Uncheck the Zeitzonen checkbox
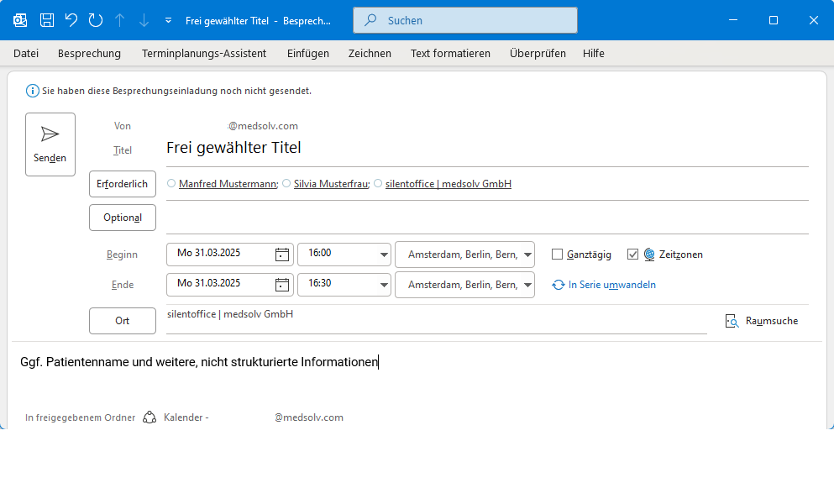This screenshot has height=504, width=834. point(632,255)
